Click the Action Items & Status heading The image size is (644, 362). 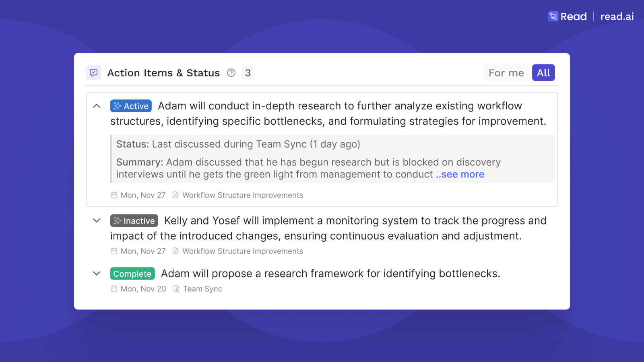coord(163,73)
